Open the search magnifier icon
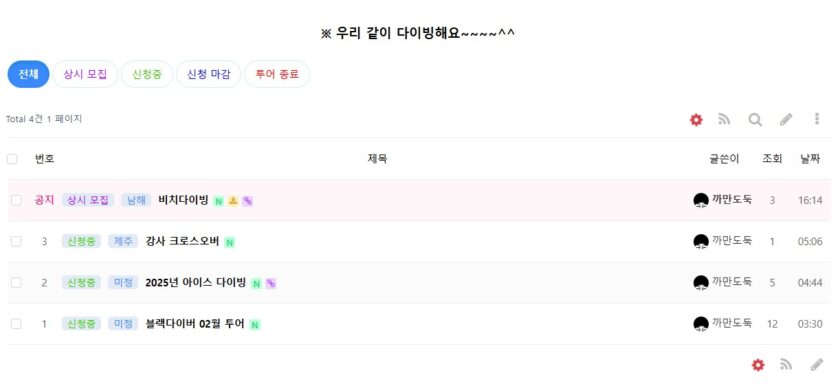840x388 pixels. pos(755,120)
